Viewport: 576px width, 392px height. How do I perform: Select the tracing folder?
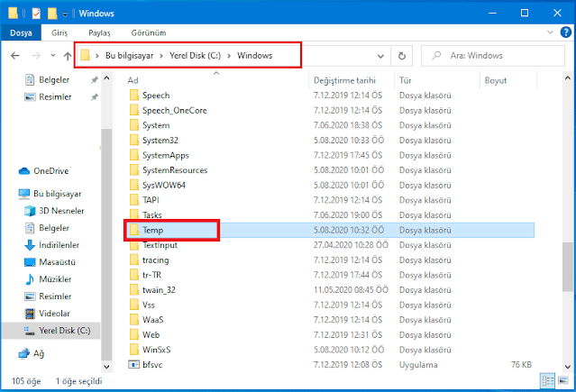(x=155, y=260)
